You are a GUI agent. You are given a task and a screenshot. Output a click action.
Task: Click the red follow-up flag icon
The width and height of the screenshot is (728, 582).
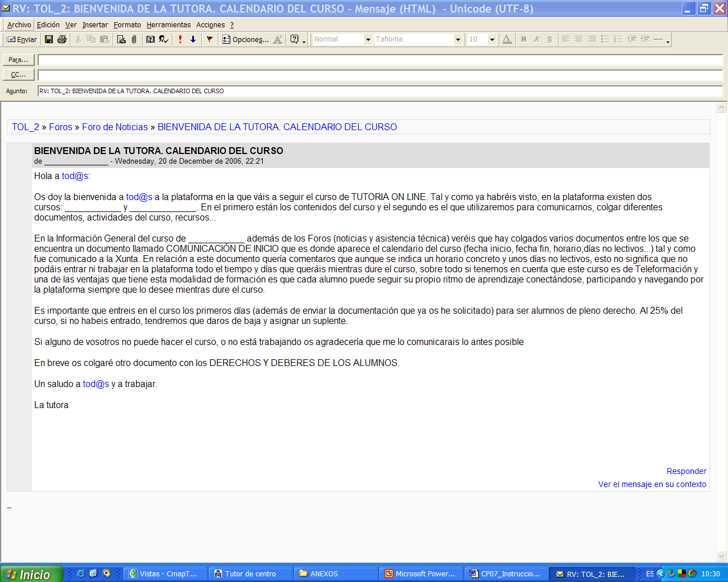coord(209,39)
